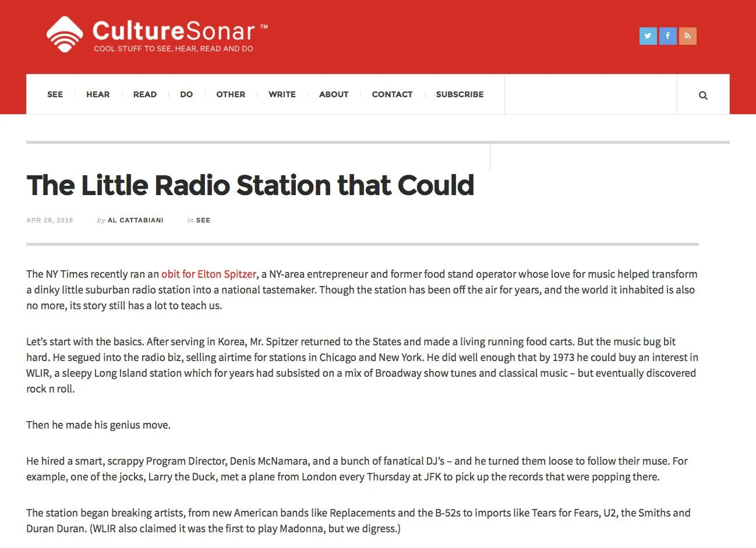Image resolution: width=756 pixels, height=548 pixels.
Task: Open the Twitter social icon
Action: coord(648,36)
